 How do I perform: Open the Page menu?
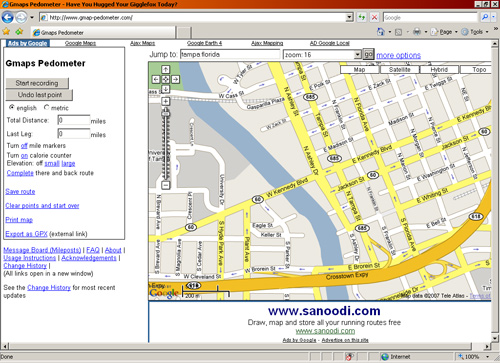444,32
